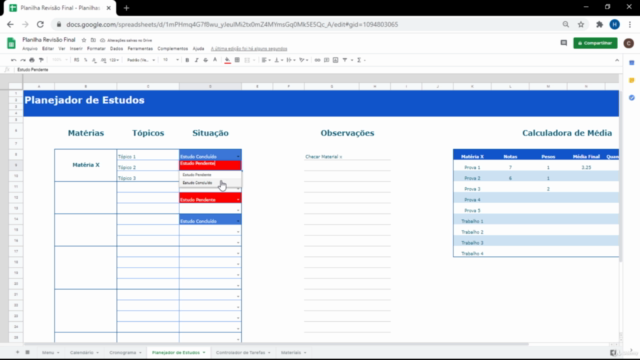Open comment history icon near Compartilhar
Screen dimensions: 640x360
[x=564, y=43]
